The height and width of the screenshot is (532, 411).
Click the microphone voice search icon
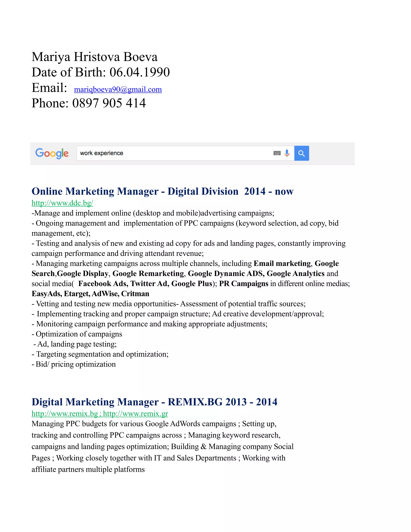coord(287,153)
